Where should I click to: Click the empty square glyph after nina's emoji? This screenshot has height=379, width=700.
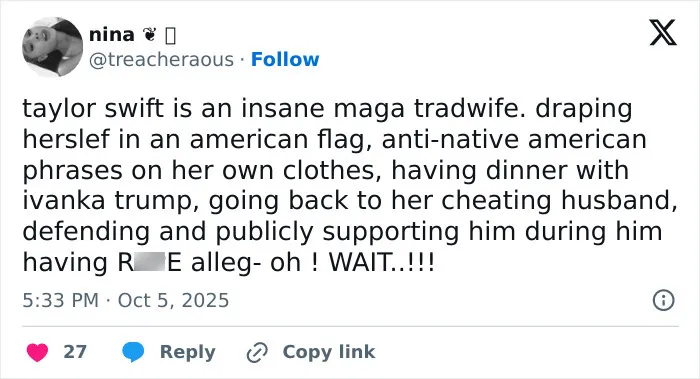coord(170,35)
